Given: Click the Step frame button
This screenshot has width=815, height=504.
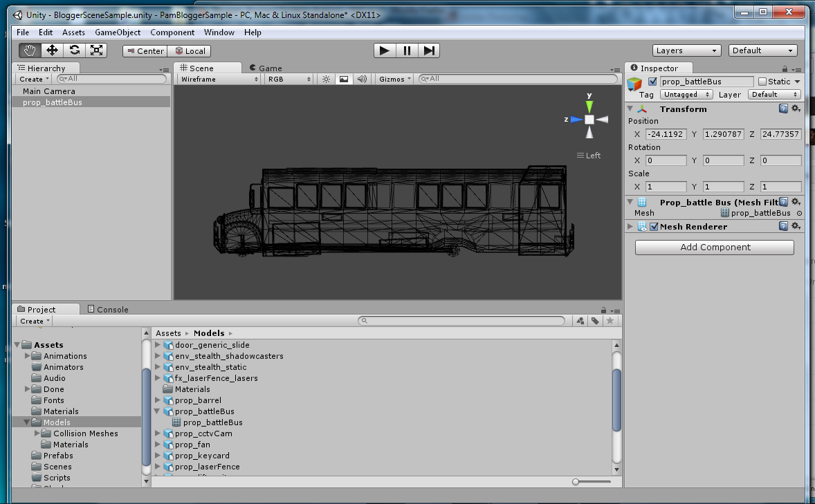Looking at the screenshot, I should click(x=429, y=50).
